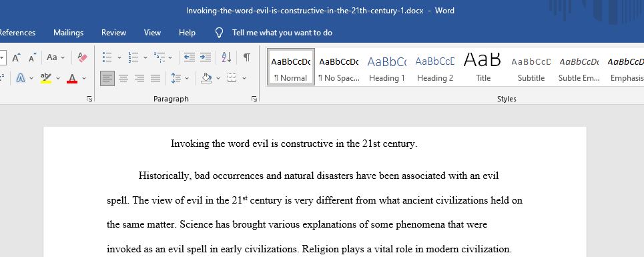Toggle Center paragraph alignment
Screen dimensions: 644x257
[123, 78]
